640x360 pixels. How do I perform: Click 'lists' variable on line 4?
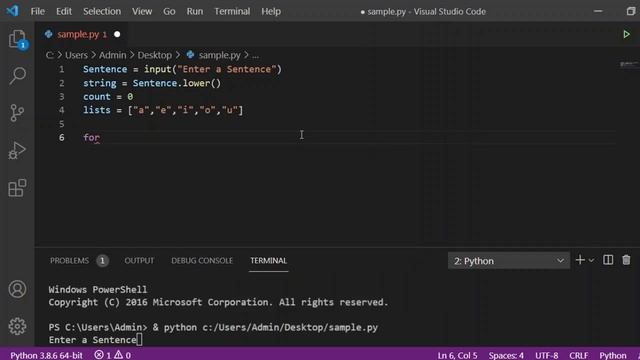[97, 110]
